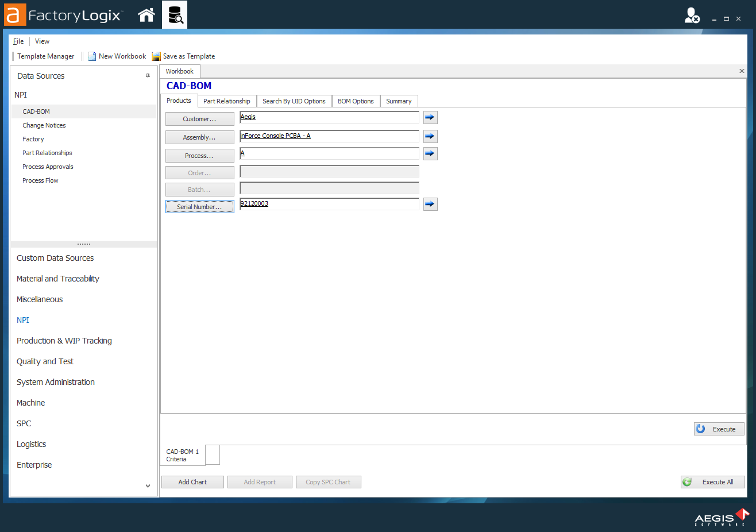756x532 pixels.
Task: Unpin the Data Sources panel
Action: (148, 75)
